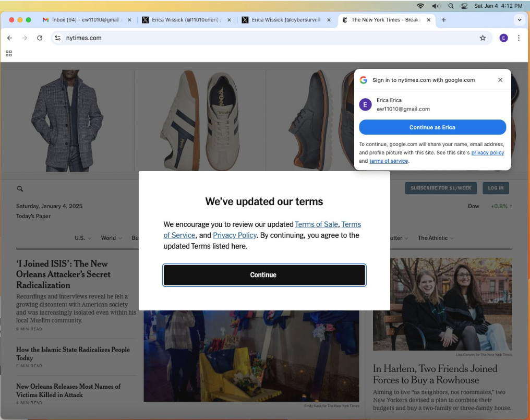The image size is (530, 420).
Task: Click the browser forward arrow
Action: pos(25,38)
